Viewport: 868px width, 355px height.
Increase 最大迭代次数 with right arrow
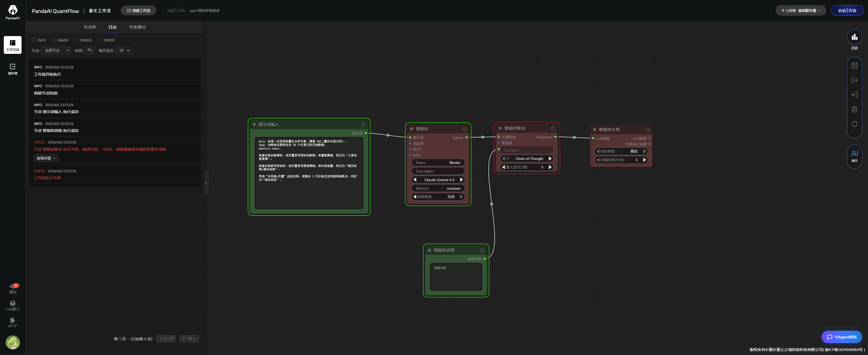click(550, 167)
